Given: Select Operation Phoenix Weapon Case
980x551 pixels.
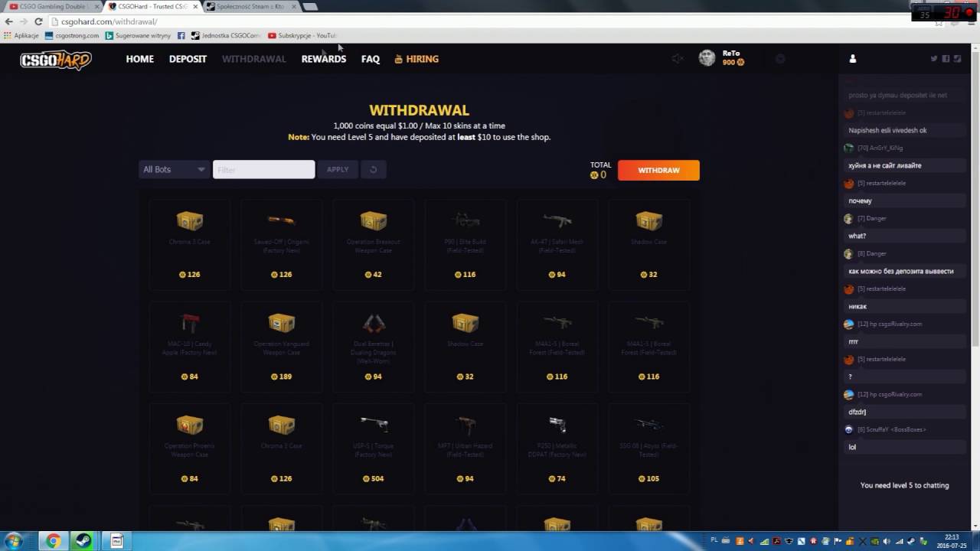Looking at the screenshot, I should [x=190, y=448].
